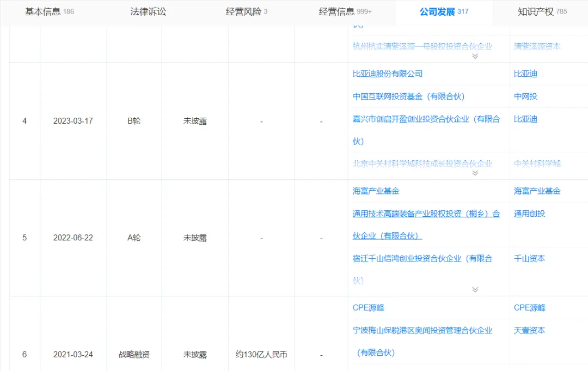
Task: Select the date 2023-03-17 cell
Action: pos(73,121)
